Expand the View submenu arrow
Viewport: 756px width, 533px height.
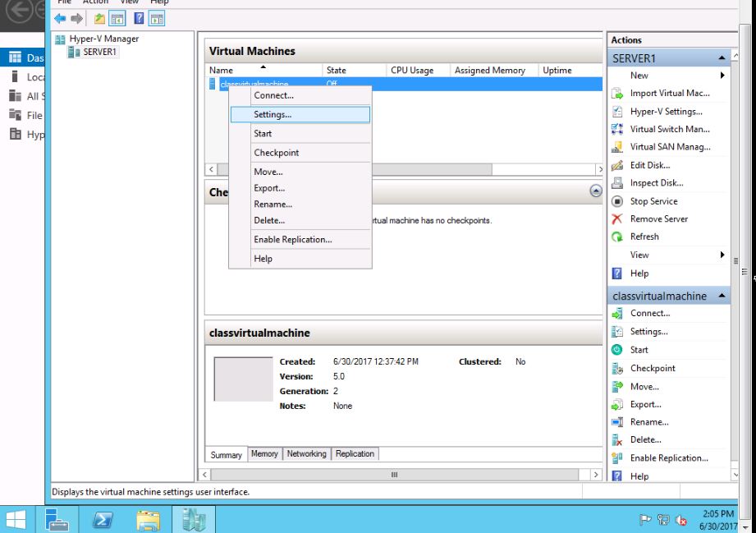tap(722, 255)
